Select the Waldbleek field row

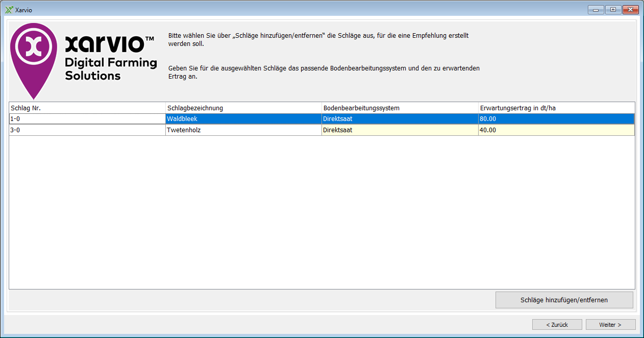coord(243,119)
